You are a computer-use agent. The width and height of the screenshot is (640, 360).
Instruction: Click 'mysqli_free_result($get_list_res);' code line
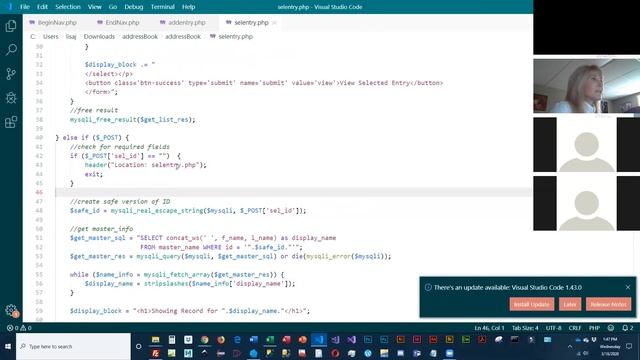pos(133,120)
